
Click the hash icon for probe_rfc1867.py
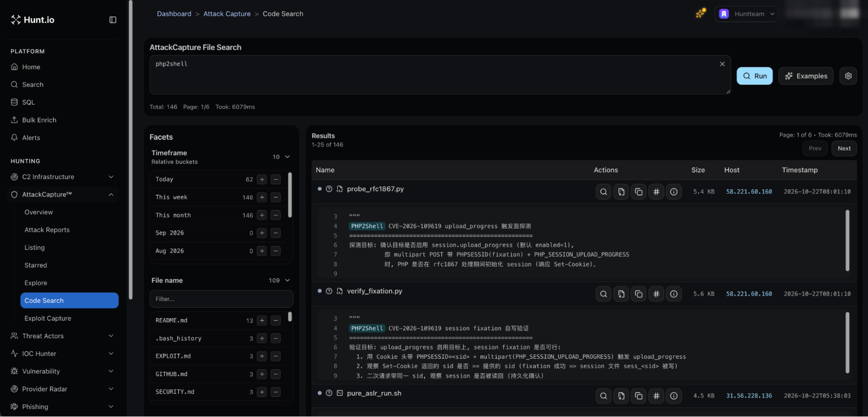click(656, 192)
